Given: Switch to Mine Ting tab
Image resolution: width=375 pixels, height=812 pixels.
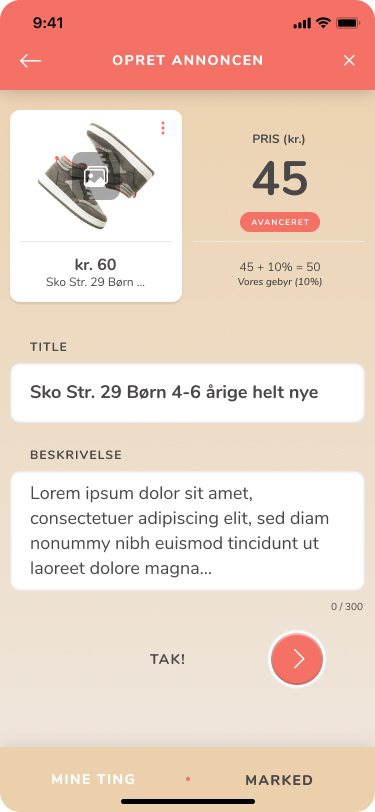Looking at the screenshot, I should (93, 779).
